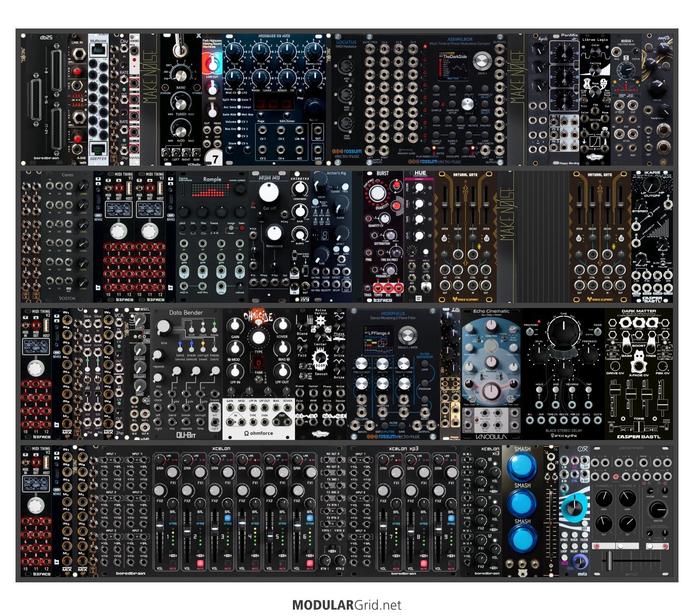The width and height of the screenshot is (694, 616).
Task: Hit the top SMASH button
Action: click(522, 467)
